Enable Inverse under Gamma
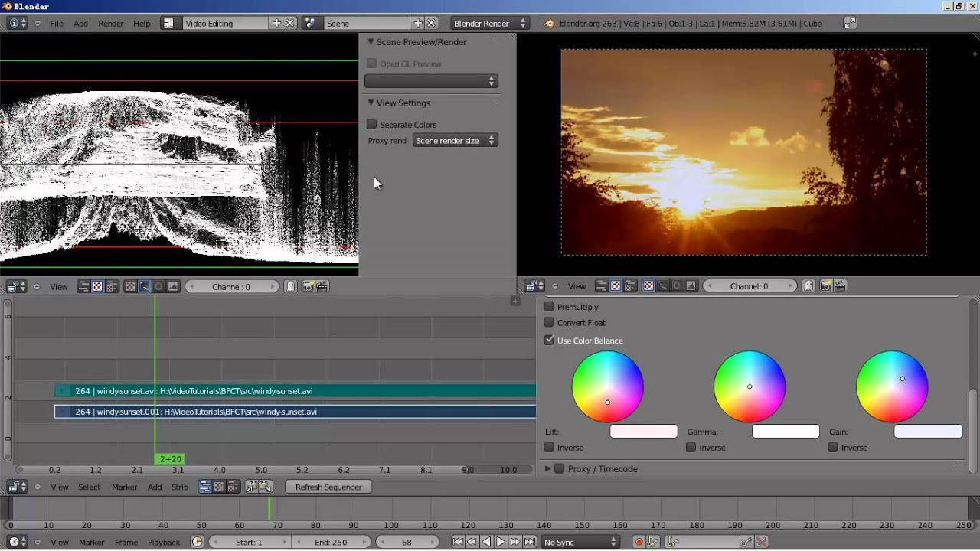The height and width of the screenshot is (551, 980). pyautogui.click(x=691, y=447)
